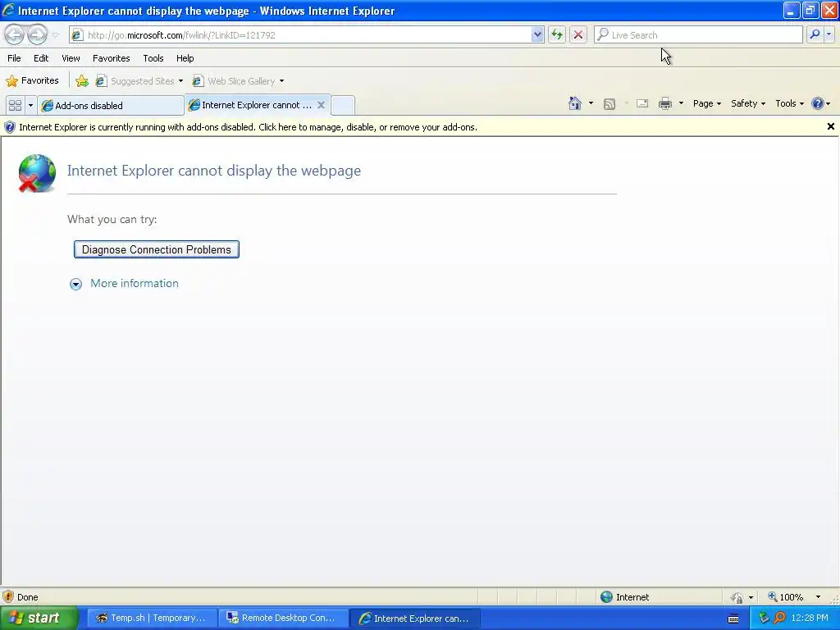Click Diagnose Connection Problems button
840x630 pixels.
pyautogui.click(x=157, y=249)
